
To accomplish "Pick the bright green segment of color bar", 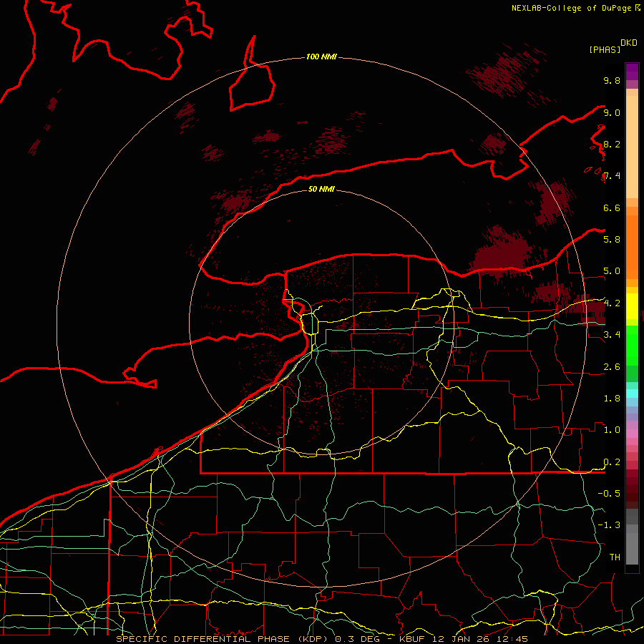I will click(x=632, y=347).
